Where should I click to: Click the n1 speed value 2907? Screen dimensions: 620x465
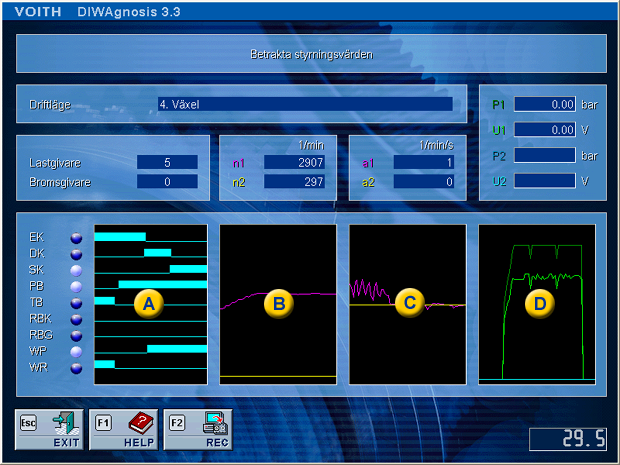coord(295,163)
